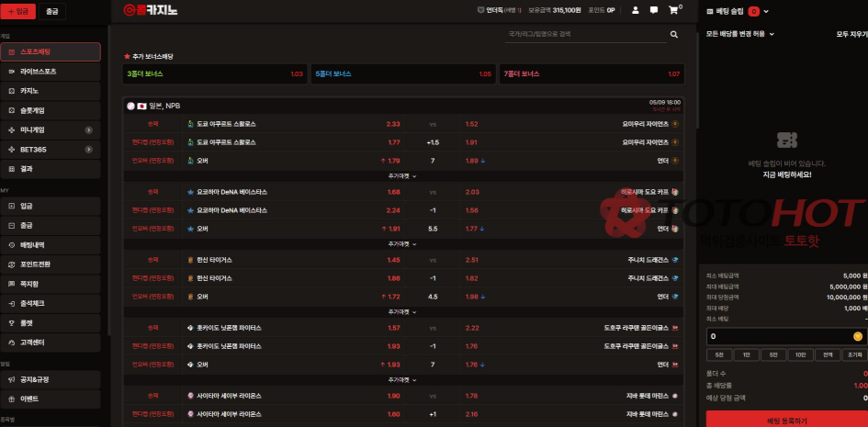
Task: Select Chiba Lotte win odds 1.78
Action: coord(471,396)
